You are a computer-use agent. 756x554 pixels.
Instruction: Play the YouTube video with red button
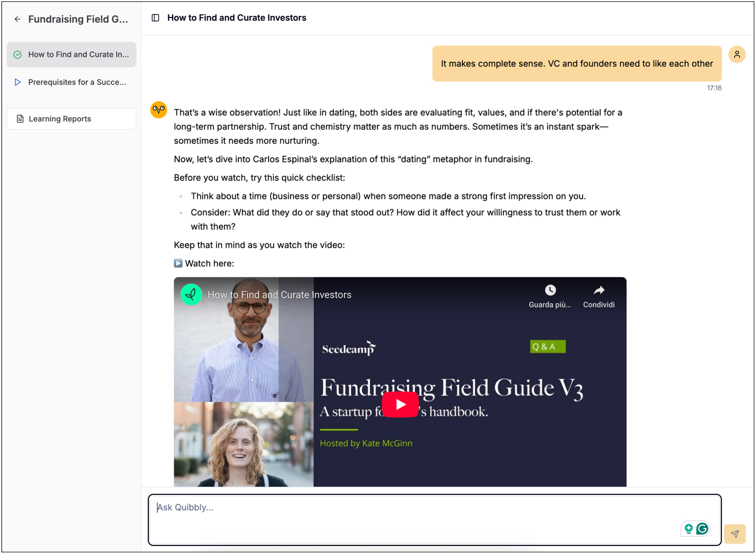click(400, 404)
